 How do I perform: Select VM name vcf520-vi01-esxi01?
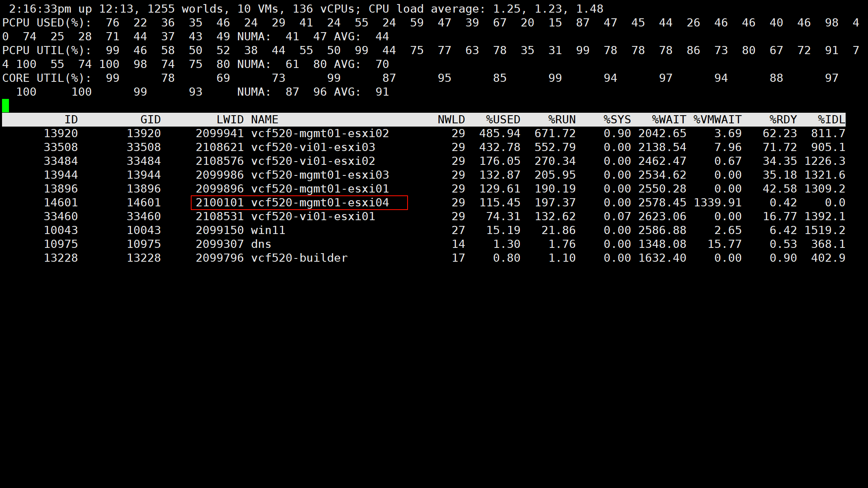(x=313, y=217)
